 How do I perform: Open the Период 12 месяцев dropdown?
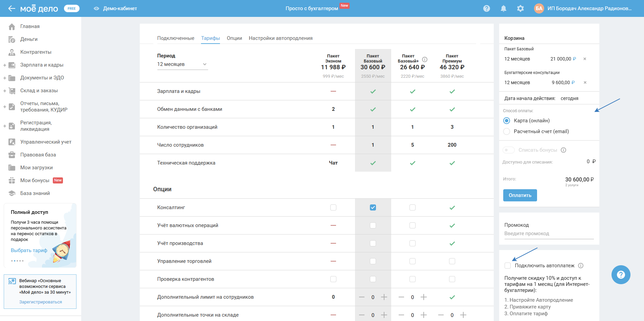[x=182, y=64]
